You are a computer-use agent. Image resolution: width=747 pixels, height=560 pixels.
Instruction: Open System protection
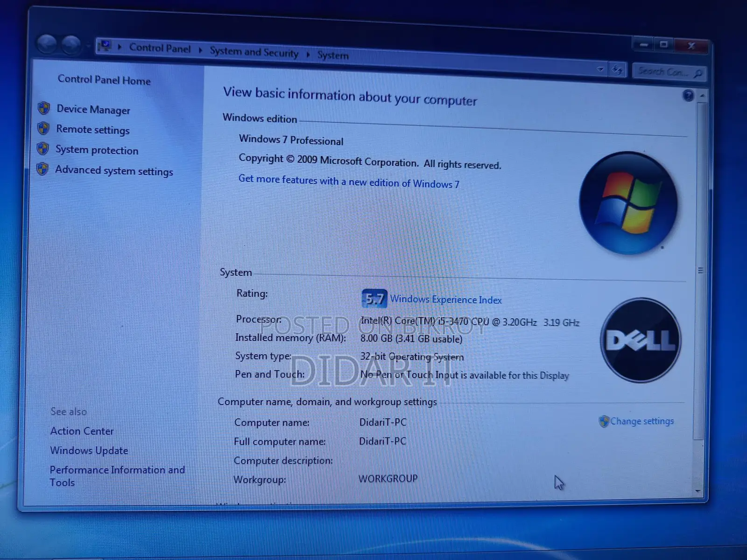(x=97, y=150)
